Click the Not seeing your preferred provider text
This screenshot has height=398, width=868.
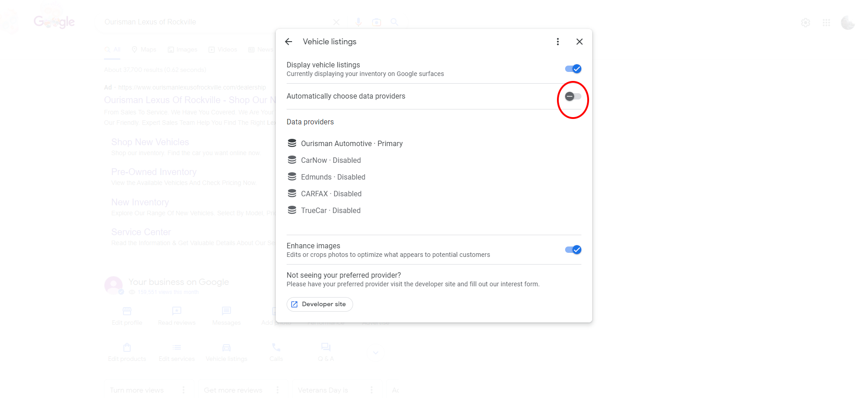(x=344, y=275)
